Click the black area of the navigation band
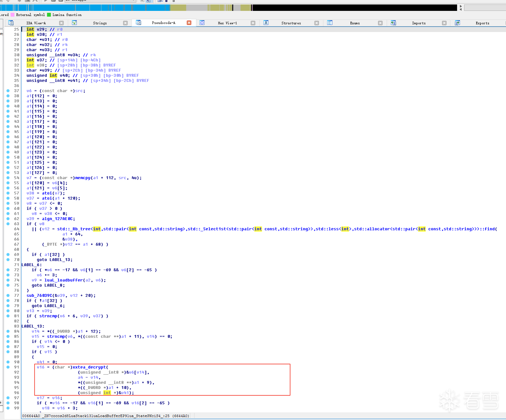The image size is (506, 420). tap(355, 7)
